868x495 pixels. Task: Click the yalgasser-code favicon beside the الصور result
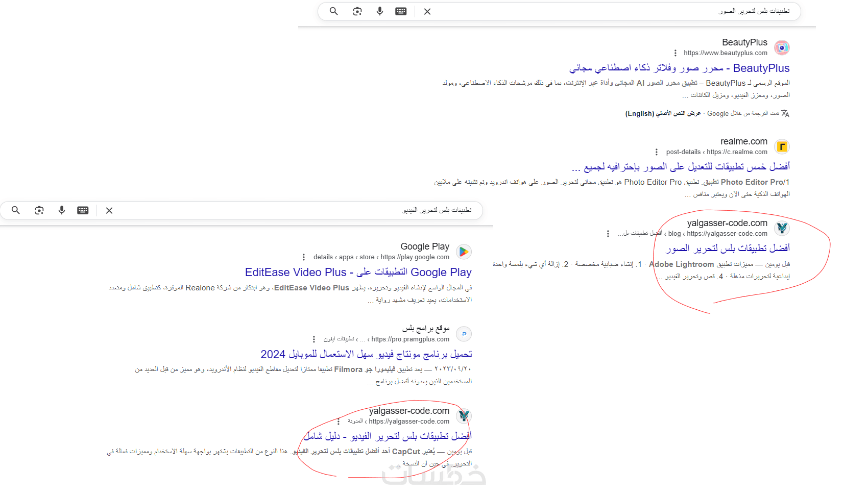782,228
